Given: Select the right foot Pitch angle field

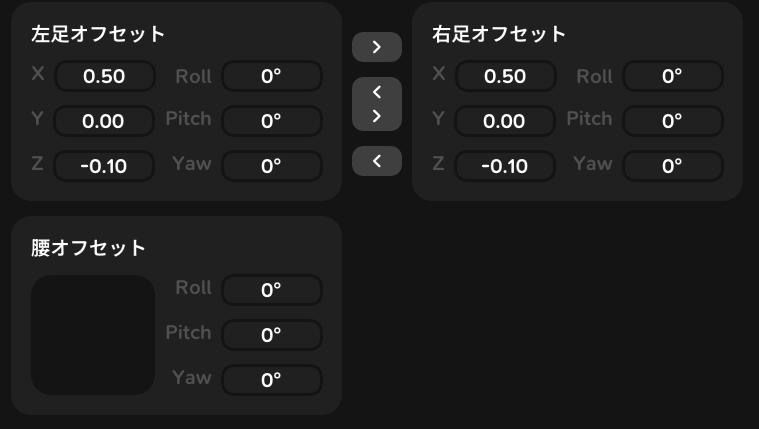Looking at the screenshot, I should (672, 121).
